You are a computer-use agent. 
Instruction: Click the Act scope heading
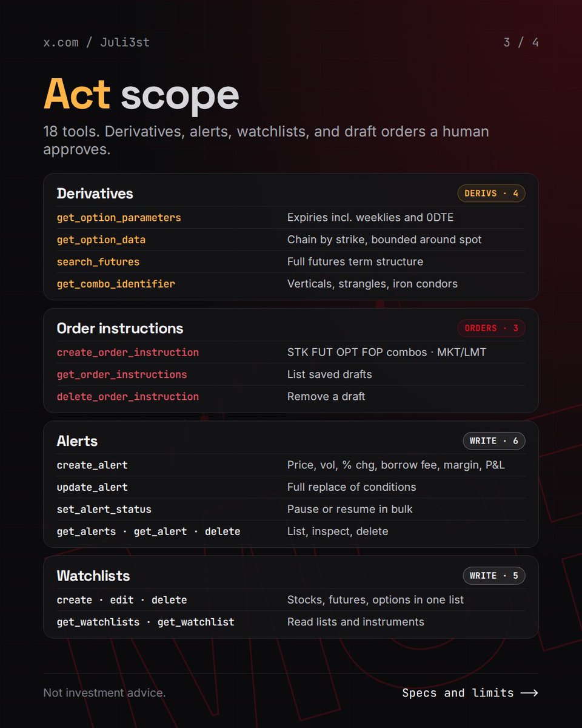click(x=141, y=94)
